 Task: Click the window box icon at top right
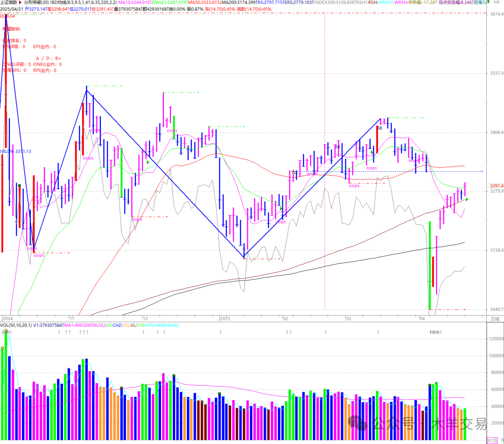coord(497,2)
